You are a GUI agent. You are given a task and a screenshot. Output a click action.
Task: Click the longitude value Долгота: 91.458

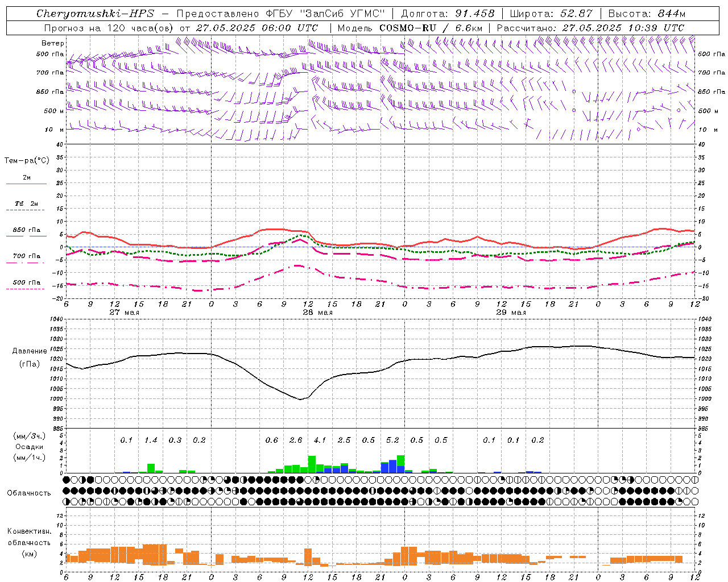[x=448, y=14]
